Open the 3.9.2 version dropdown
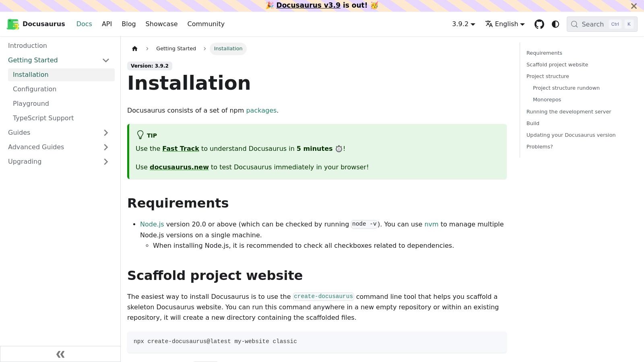The width and height of the screenshot is (644, 362). [463, 24]
